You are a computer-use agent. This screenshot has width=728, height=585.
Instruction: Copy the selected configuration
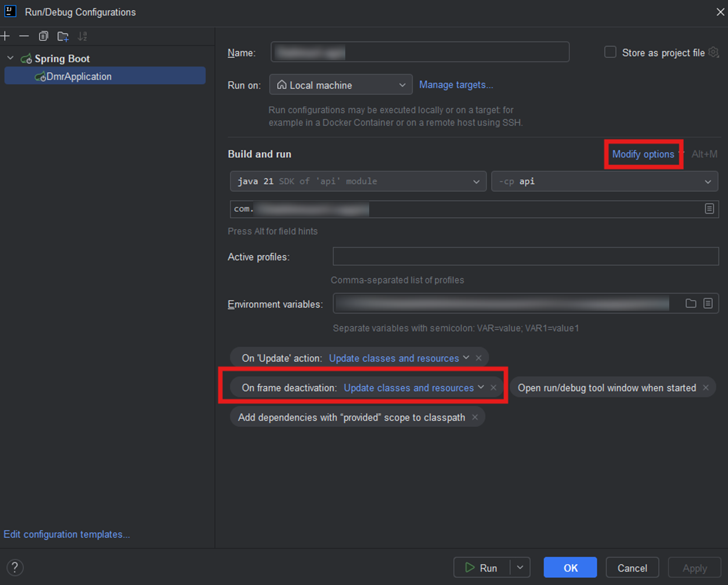coord(43,36)
